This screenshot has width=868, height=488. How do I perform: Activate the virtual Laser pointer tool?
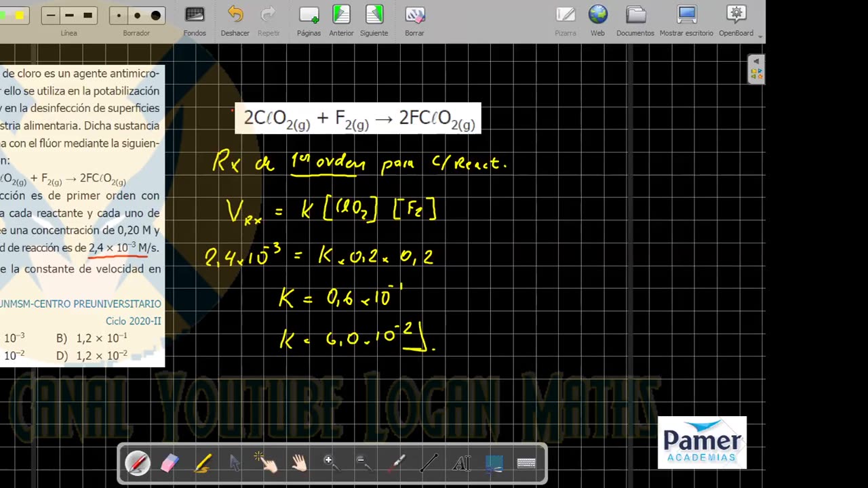[x=397, y=464]
